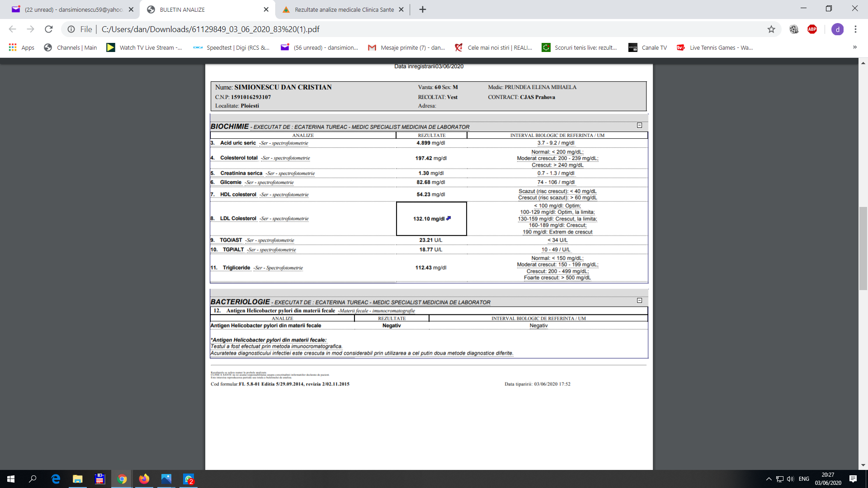The image size is (868, 488).
Task: Collapse the BACTERIOLOGIE section
Action: 639,300
